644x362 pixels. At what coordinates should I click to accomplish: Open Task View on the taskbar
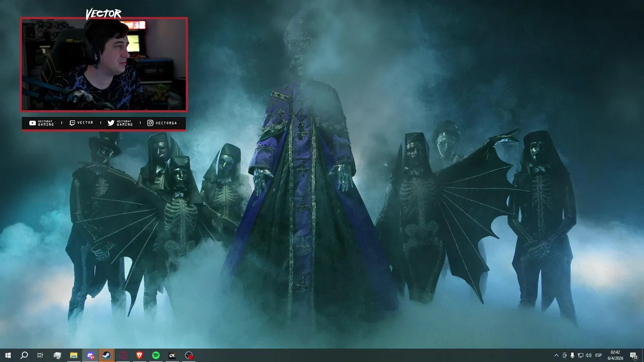(x=40, y=355)
